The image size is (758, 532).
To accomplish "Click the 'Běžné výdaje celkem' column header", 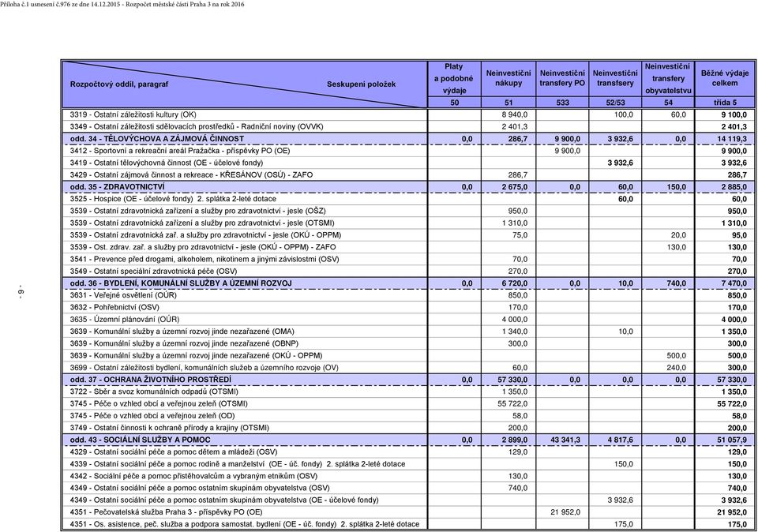I will (725, 78).
